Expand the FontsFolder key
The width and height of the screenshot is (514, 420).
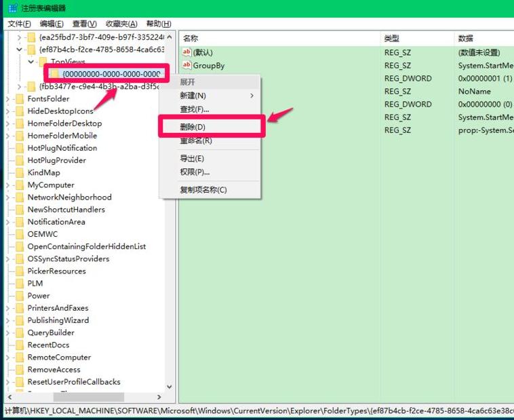click(x=7, y=99)
